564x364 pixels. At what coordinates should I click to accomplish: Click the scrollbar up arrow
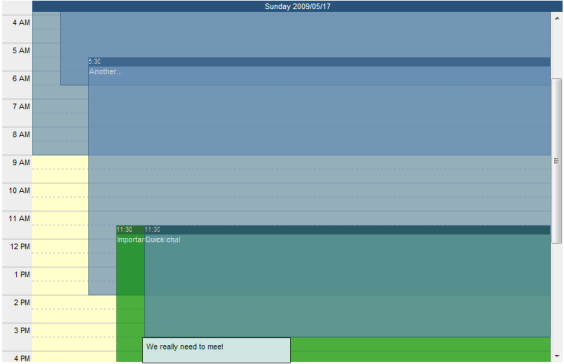557,18
